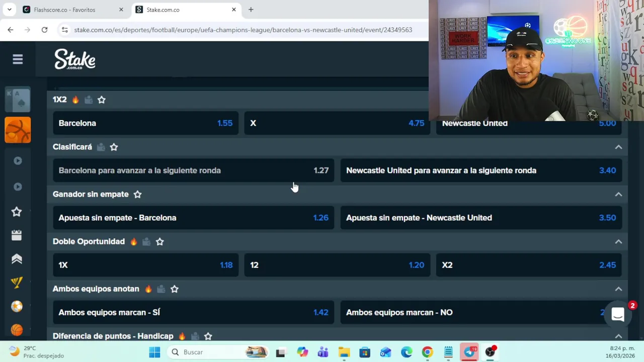The width and height of the screenshot is (644, 362).
Task: Click bet-builder icon beside Doble Oportunidad
Action: point(146,241)
